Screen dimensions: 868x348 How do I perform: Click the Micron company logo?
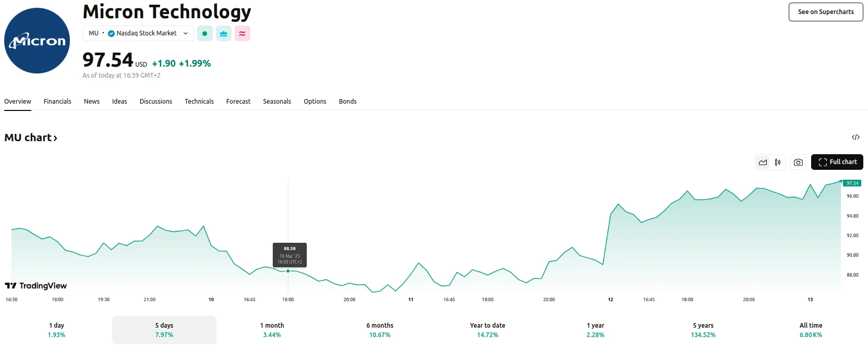[x=37, y=41]
